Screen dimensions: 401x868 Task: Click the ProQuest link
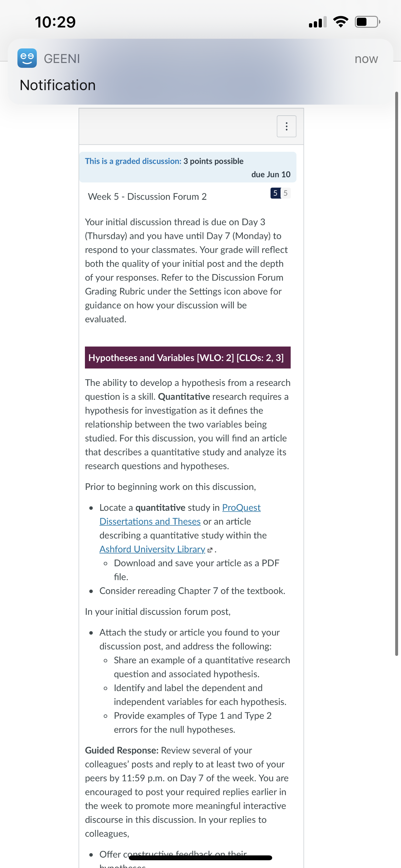coord(241,507)
